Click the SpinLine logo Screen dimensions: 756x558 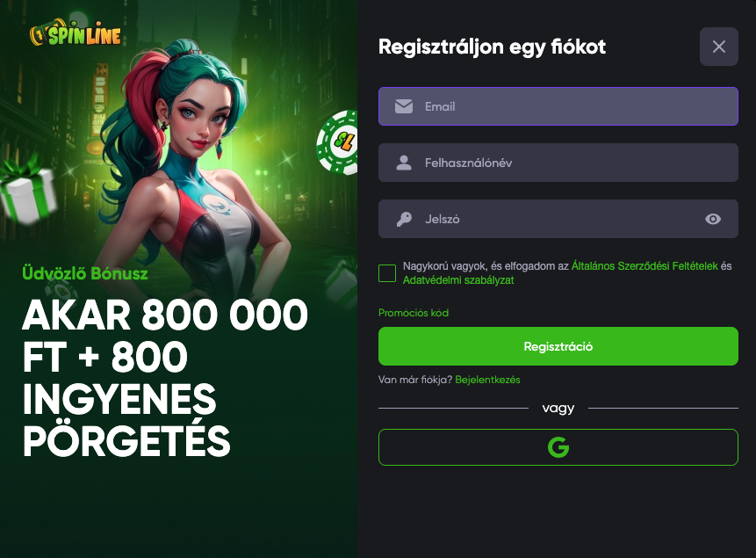76,33
